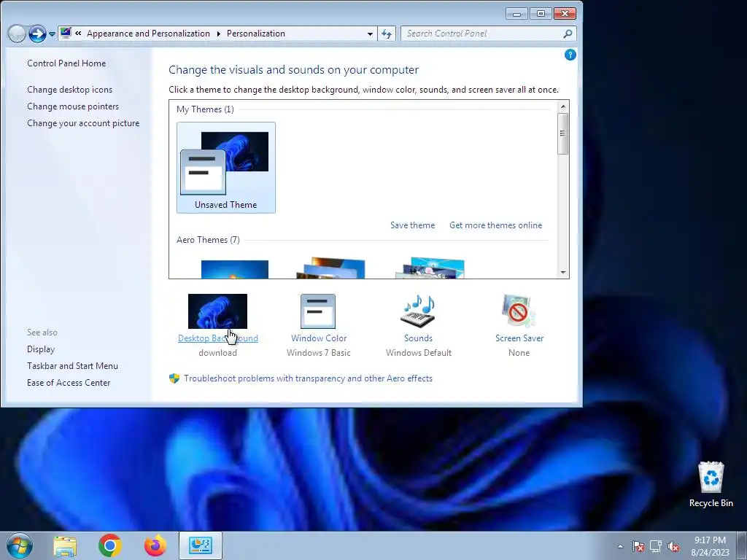Click the Personalization breadcrumb
The height and width of the screenshot is (560, 747).
256,34
